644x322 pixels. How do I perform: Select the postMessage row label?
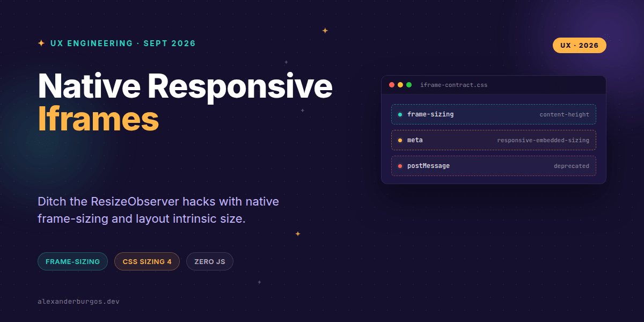(x=428, y=166)
